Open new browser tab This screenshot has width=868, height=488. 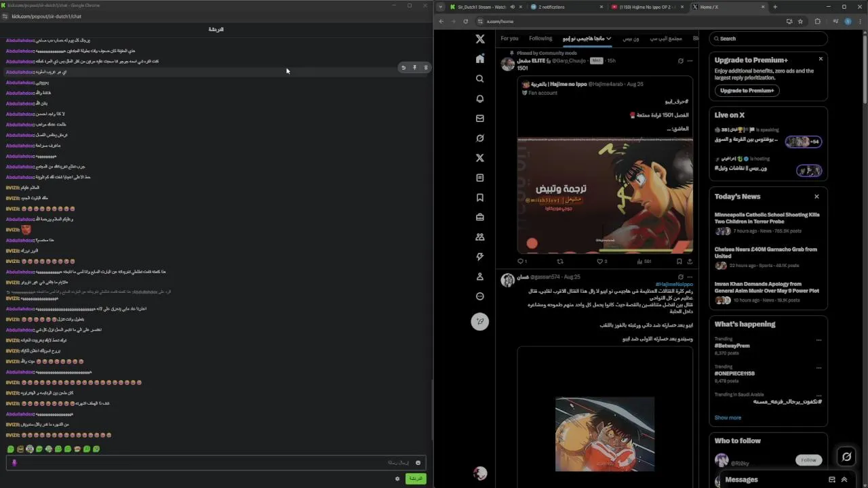point(775,7)
